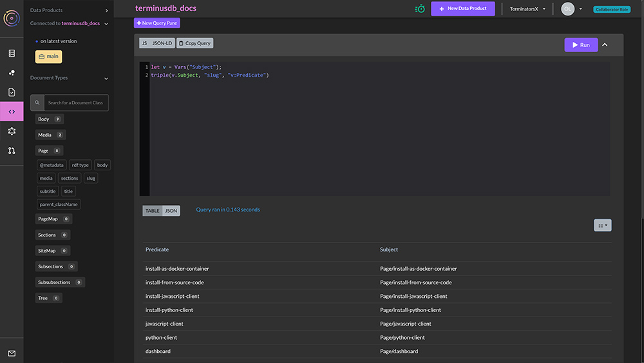The height and width of the screenshot is (363, 644).
Task: Switch editor to JS mode
Action: pos(144,43)
